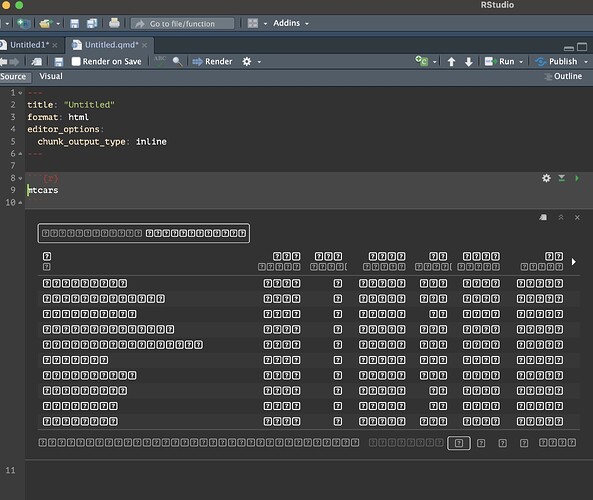Open the Addins dropdown menu
Screen dimensions: 593x500
pos(291,23)
